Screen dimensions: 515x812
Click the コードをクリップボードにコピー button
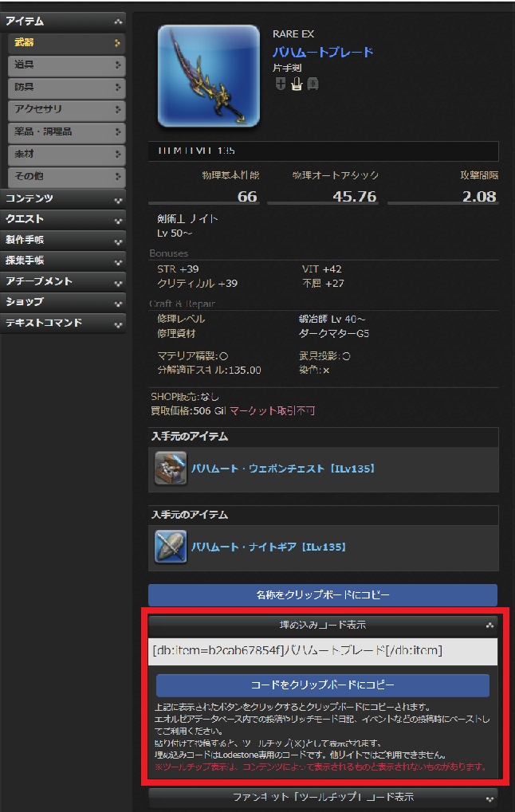[323, 685]
